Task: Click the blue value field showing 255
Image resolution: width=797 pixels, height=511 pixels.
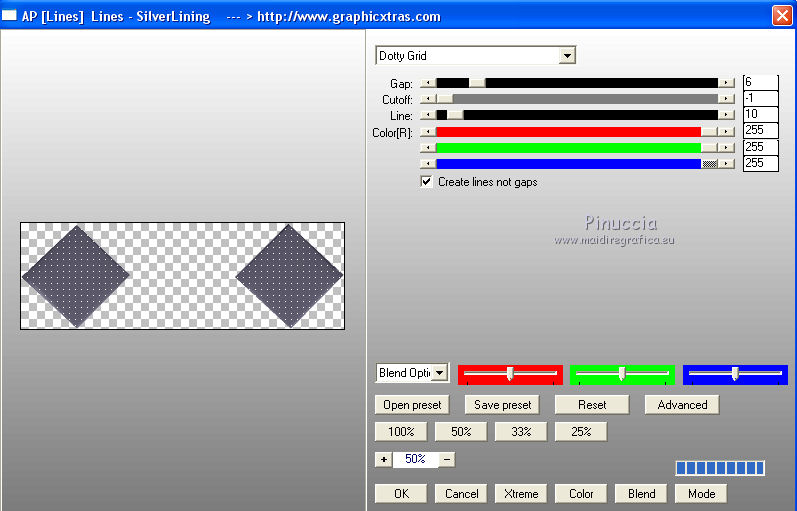Action: pos(760,163)
